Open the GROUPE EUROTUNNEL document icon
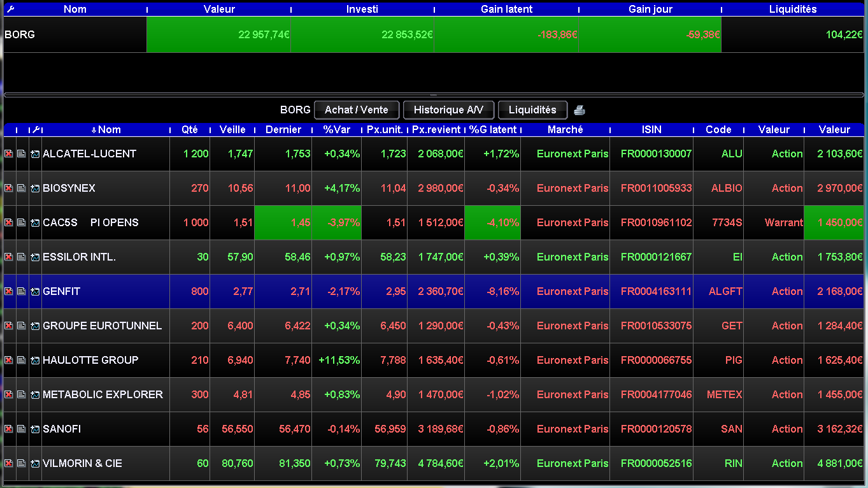This screenshot has width=868, height=488. (x=22, y=326)
